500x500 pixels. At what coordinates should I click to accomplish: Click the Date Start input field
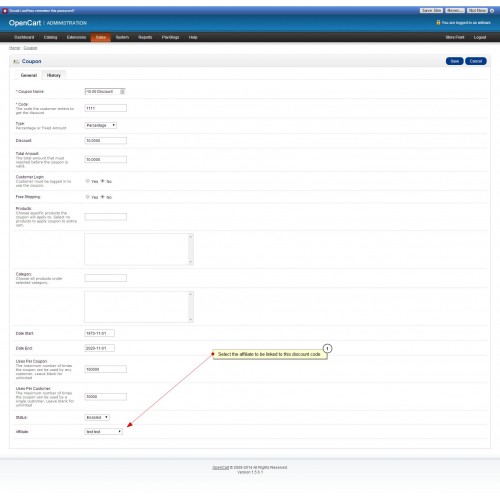[100, 333]
